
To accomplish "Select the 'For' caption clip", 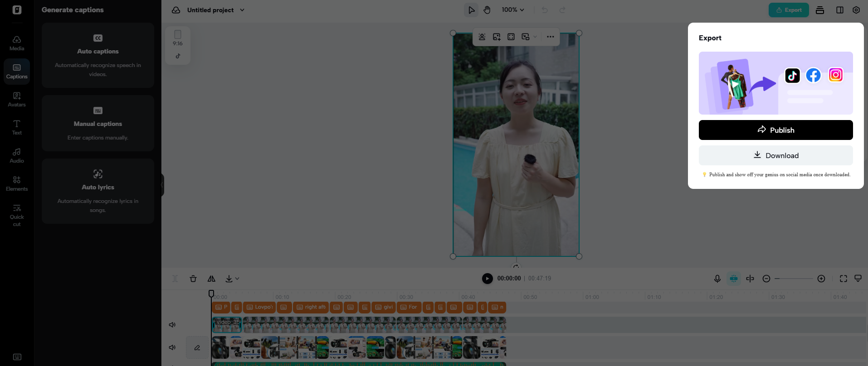I will click(409, 307).
